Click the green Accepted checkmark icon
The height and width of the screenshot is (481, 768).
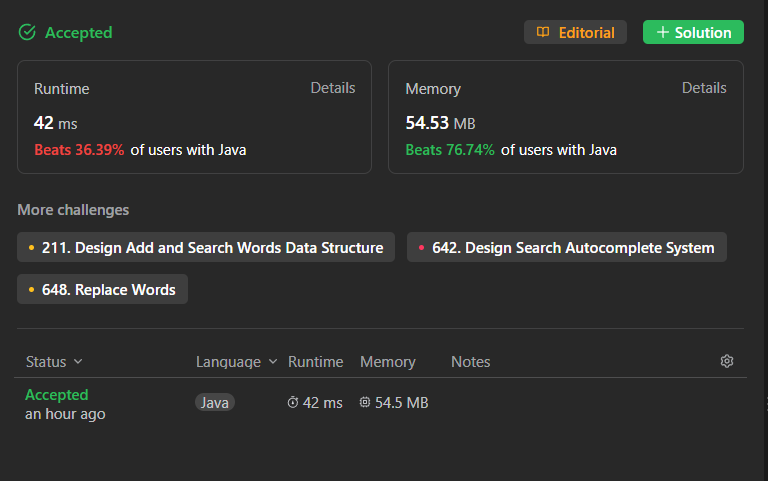(27, 33)
